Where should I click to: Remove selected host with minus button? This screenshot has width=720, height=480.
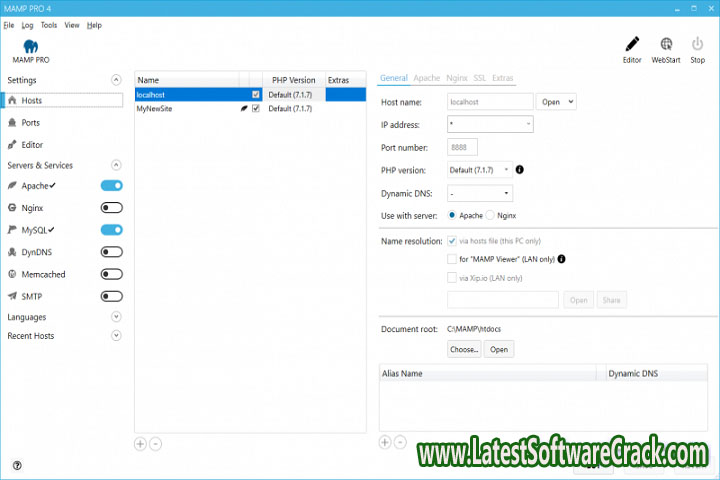[x=156, y=444]
